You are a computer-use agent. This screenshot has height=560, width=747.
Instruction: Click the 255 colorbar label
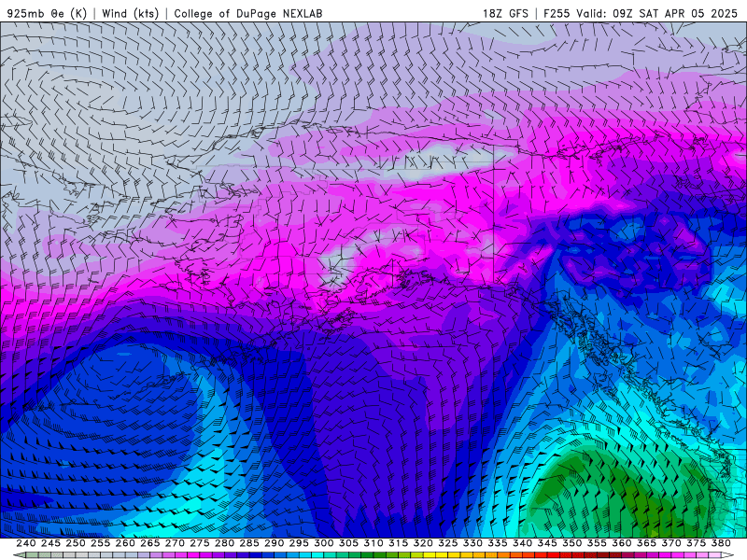(x=100, y=543)
